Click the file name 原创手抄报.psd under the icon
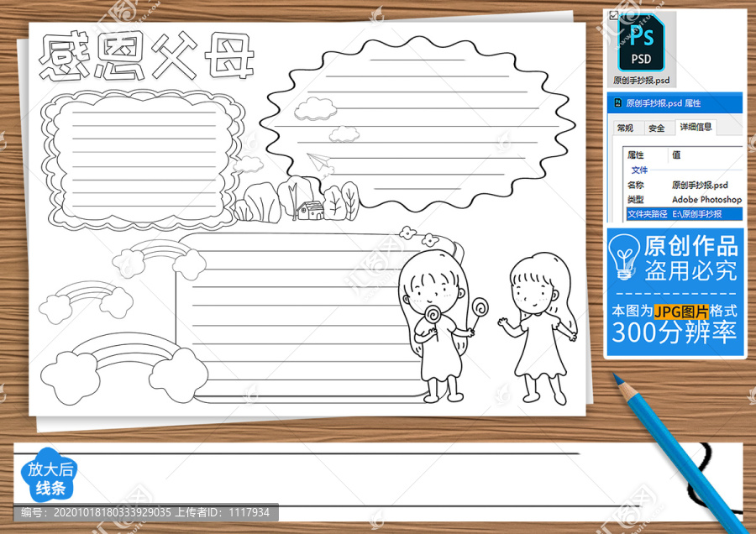This screenshot has width=756, height=534. (x=641, y=80)
